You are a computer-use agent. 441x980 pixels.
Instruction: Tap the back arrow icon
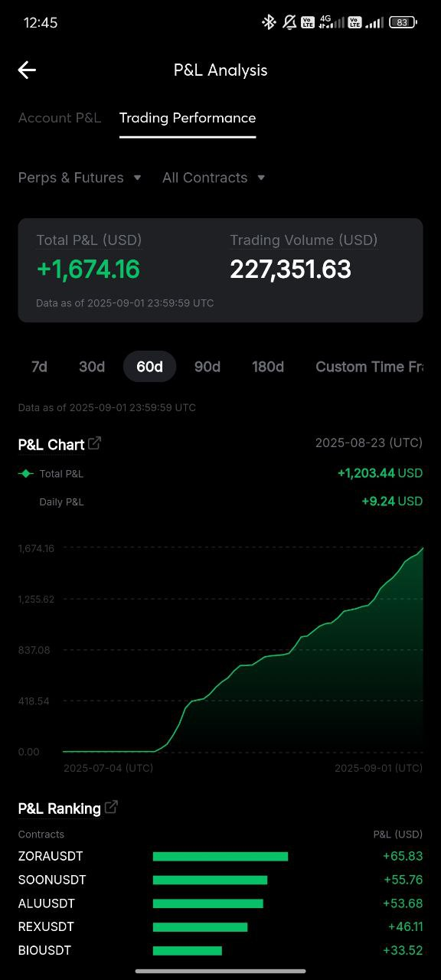coord(27,70)
